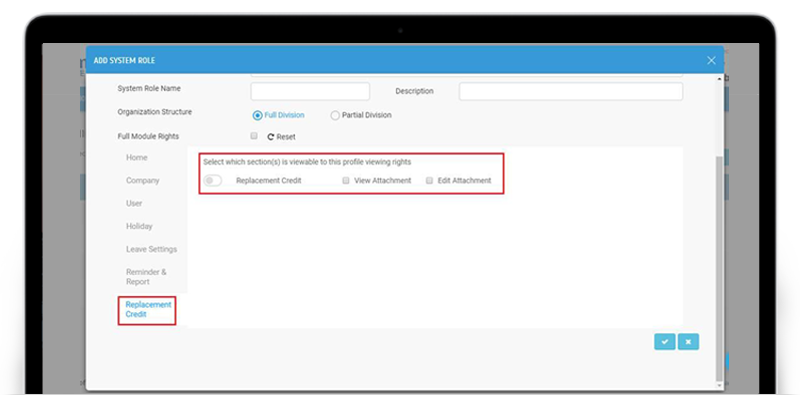Select the Full Division radio button
800x395 pixels.
pyautogui.click(x=257, y=115)
